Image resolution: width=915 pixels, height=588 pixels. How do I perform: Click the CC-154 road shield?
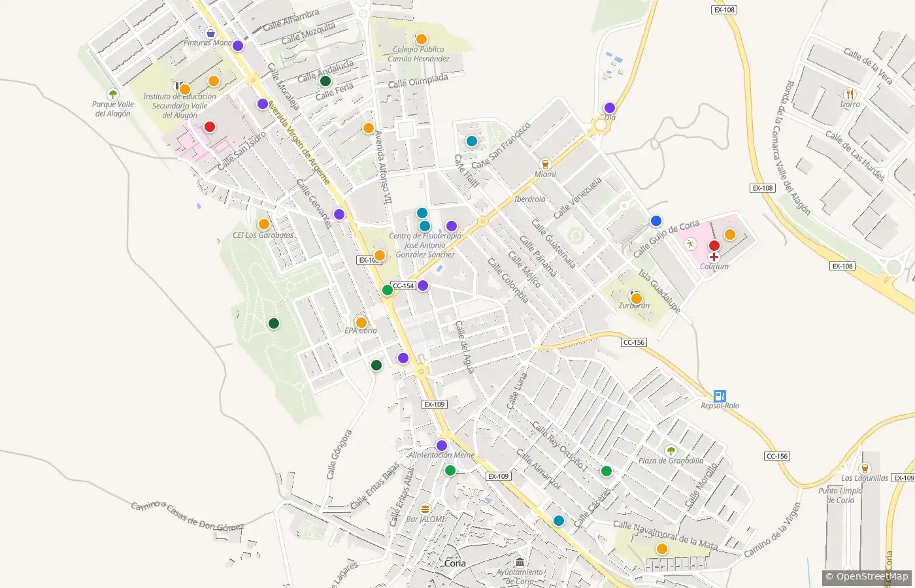coord(404,286)
